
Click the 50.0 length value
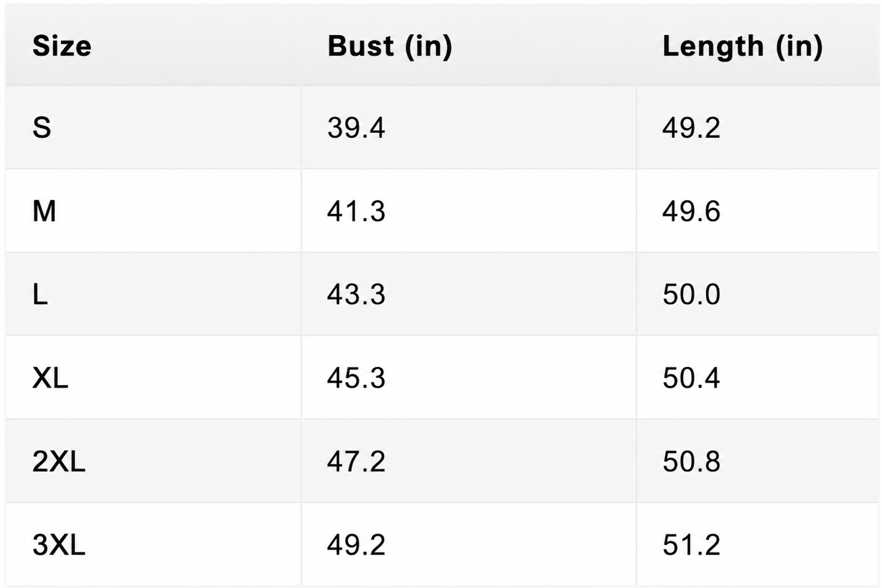pos(691,295)
